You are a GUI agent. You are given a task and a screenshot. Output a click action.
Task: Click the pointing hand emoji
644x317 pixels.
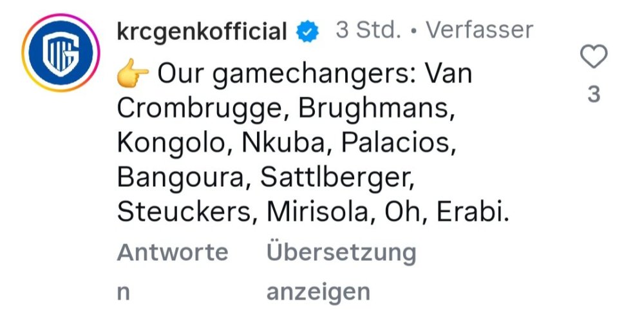[x=132, y=75]
